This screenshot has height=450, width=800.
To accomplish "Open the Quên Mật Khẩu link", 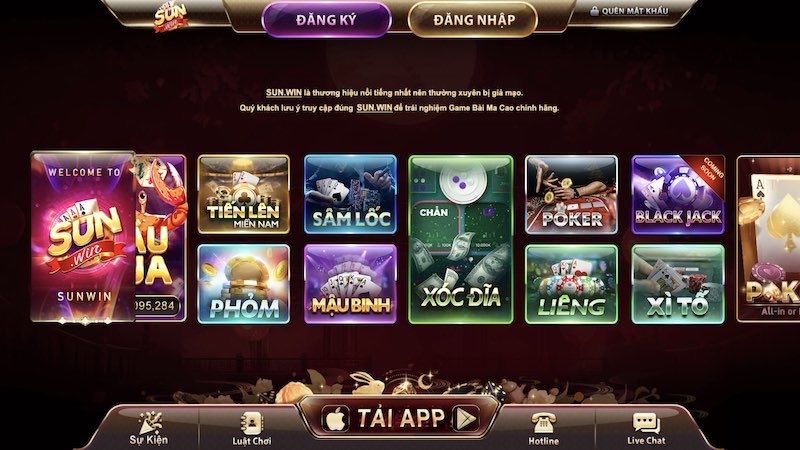I will (x=635, y=11).
